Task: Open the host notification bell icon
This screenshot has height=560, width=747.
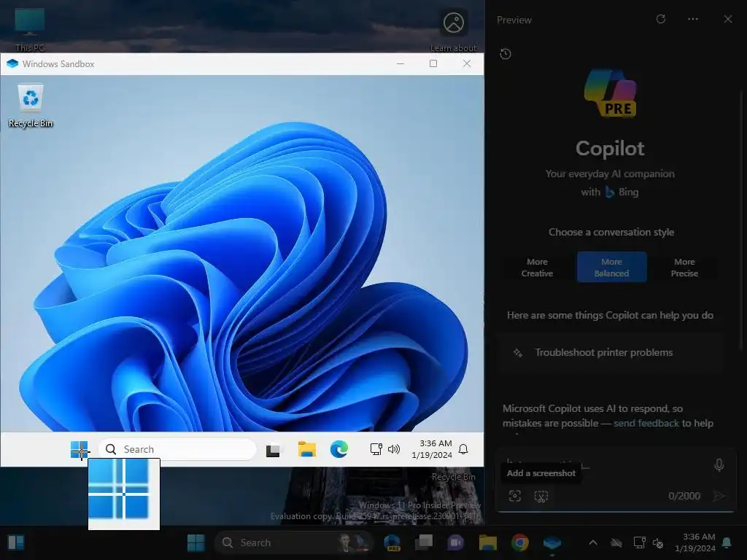Action: tap(727, 542)
